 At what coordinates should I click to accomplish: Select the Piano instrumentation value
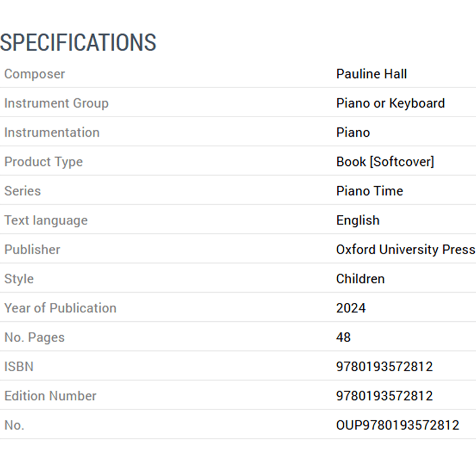coord(353,132)
